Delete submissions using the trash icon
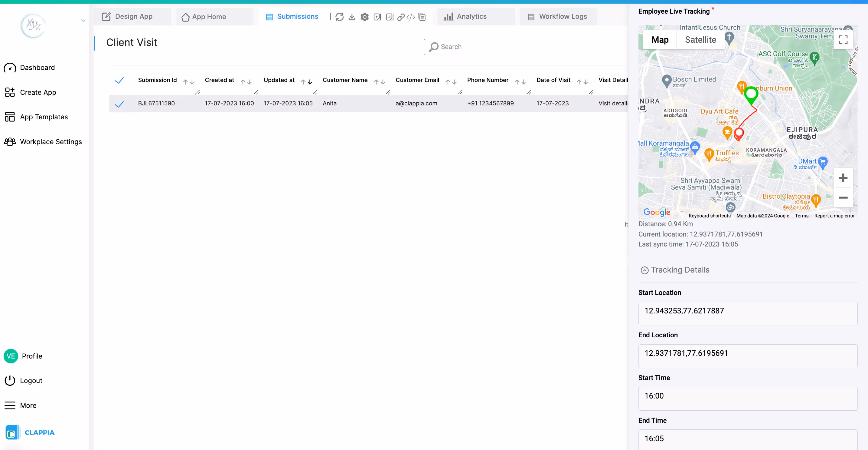 tap(422, 17)
